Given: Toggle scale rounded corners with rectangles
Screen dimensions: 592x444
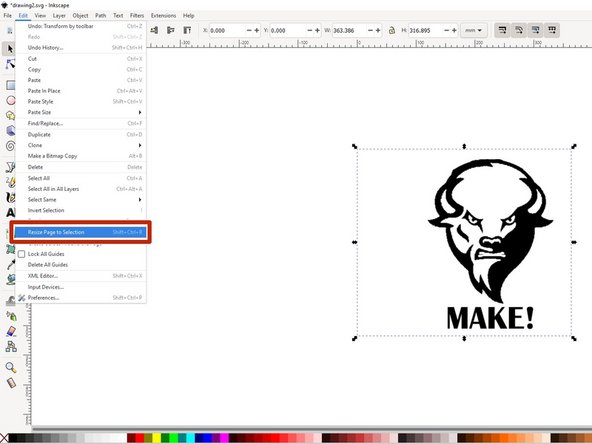Looking at the screenshot, I should click(x=519, y=30).
